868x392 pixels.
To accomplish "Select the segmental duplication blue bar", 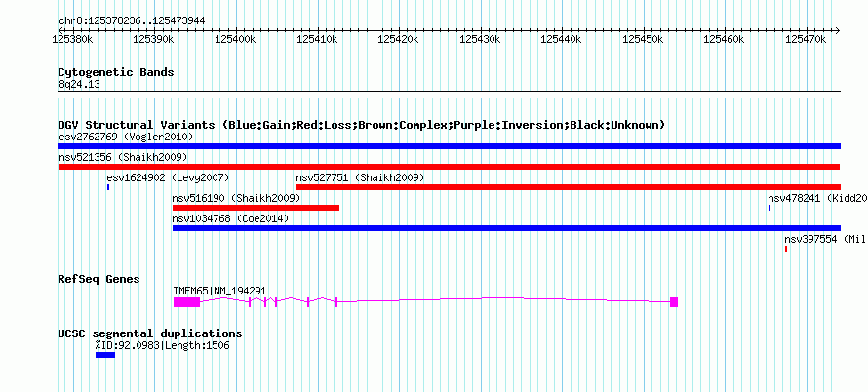I will [105, 355].
